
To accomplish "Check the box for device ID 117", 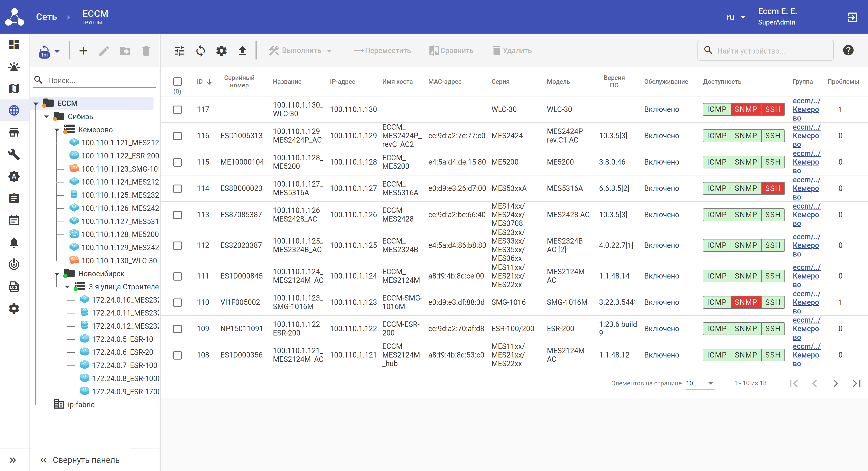I will pyautogui.click(x=177, y=110).
